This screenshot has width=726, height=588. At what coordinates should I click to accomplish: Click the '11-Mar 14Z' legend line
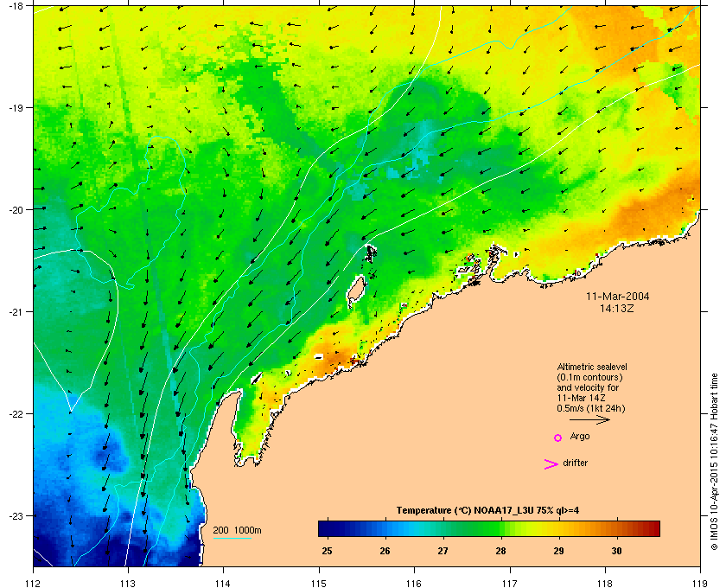coord(581,398)
